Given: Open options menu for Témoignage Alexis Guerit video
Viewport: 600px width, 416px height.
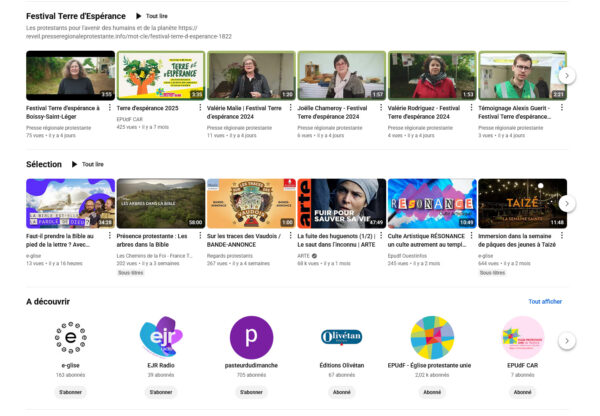Looking at the screenshot, I should coord(562,108).
